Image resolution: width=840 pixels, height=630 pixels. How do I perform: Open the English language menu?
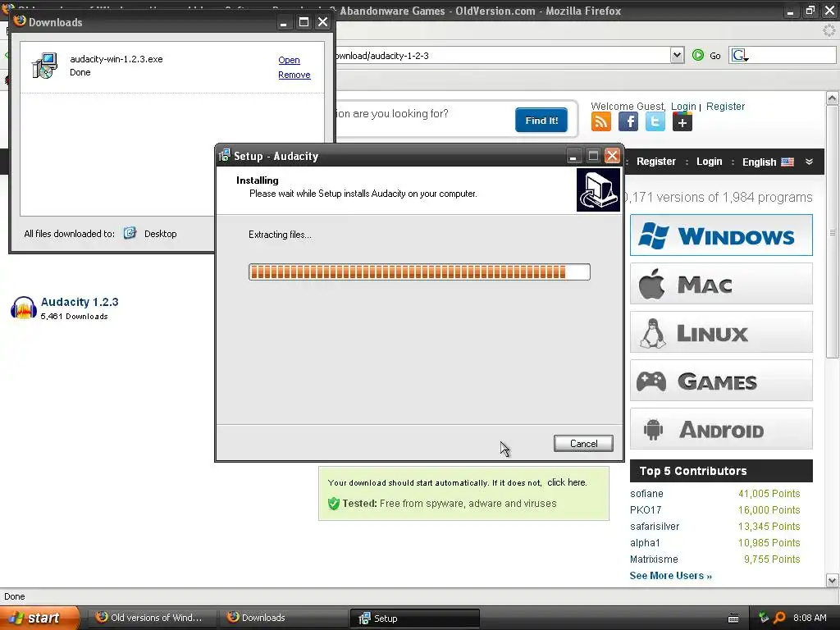point(768,162)
